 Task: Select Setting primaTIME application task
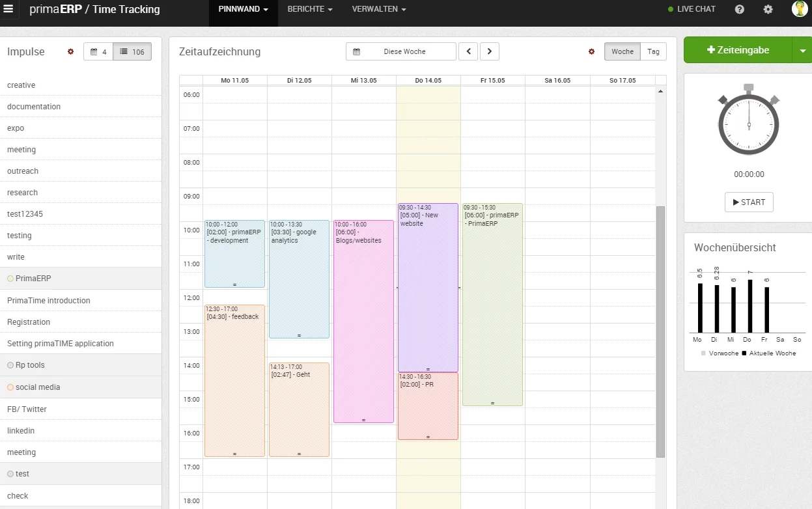coord(81,344)
